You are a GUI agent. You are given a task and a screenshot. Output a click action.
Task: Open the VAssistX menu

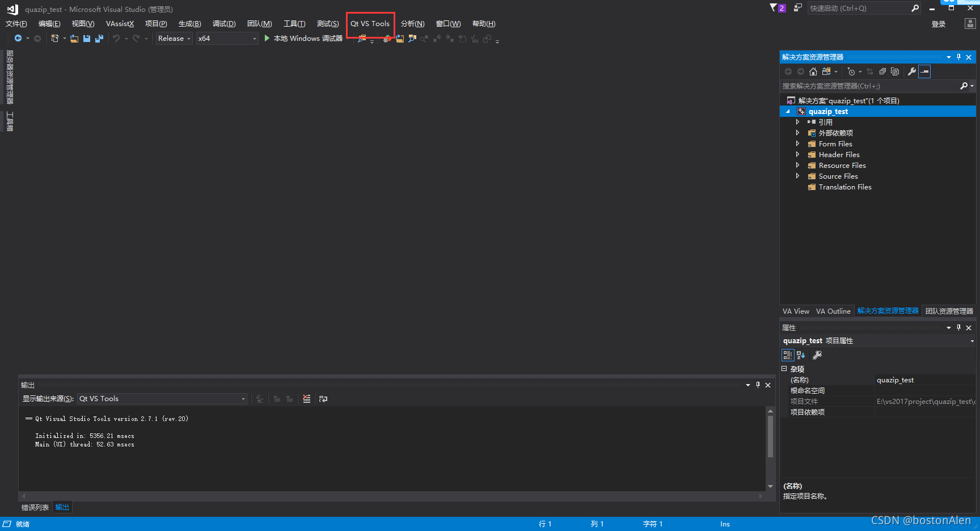click(x=120, y=24)
